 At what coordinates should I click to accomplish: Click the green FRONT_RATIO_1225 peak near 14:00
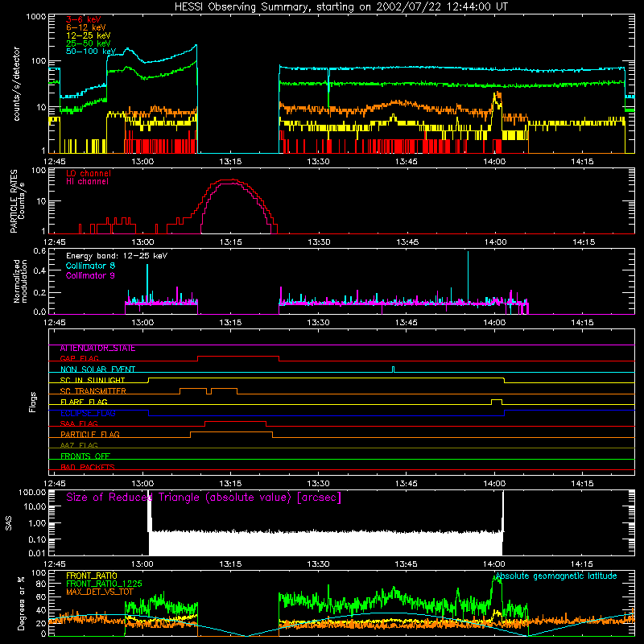pos(497,579)
